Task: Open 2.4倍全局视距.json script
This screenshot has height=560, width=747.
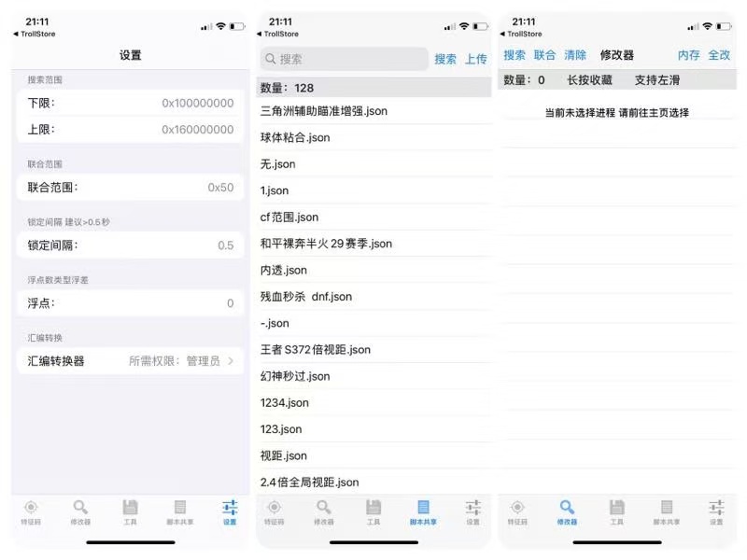Action: coord(374,483)
